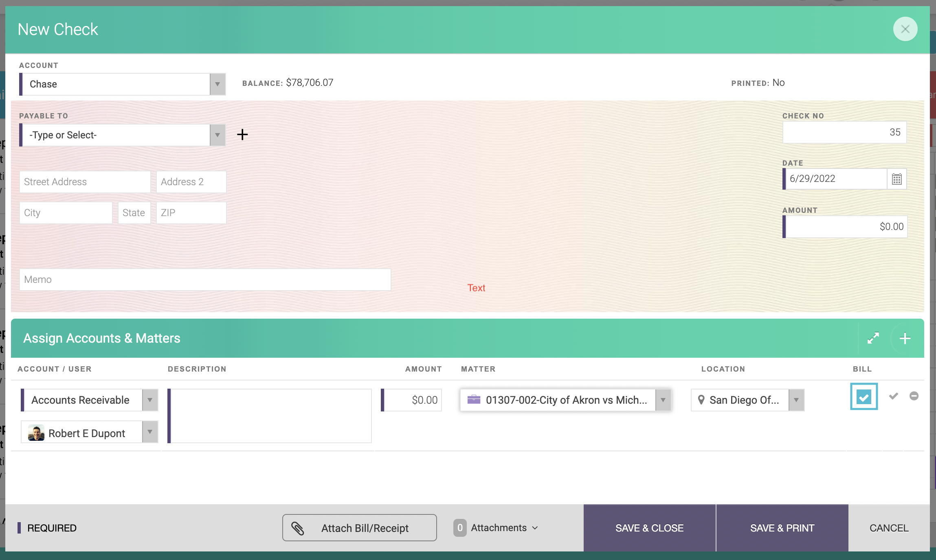Image resolution: width=936 pixels, height=560 pixels.
Task: Click the Address 2 field
Action: pos(191,182)
